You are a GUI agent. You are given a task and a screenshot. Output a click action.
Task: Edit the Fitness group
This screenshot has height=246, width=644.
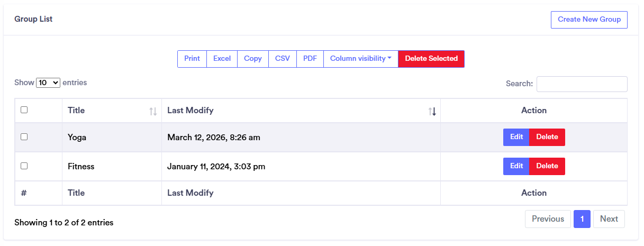[516, 166]
